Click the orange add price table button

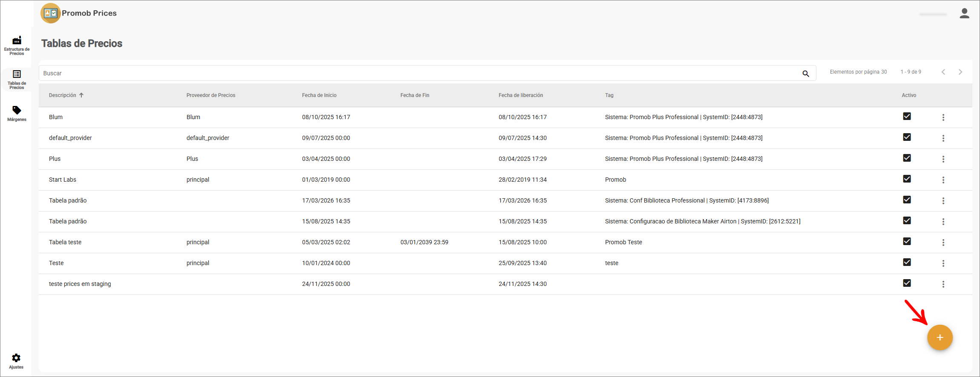pos(940,337)
